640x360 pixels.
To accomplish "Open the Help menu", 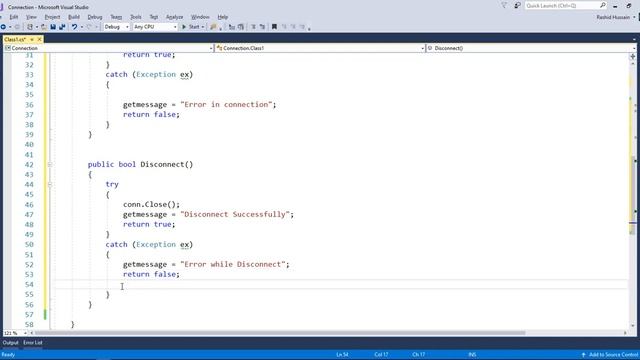I will 222,17.
